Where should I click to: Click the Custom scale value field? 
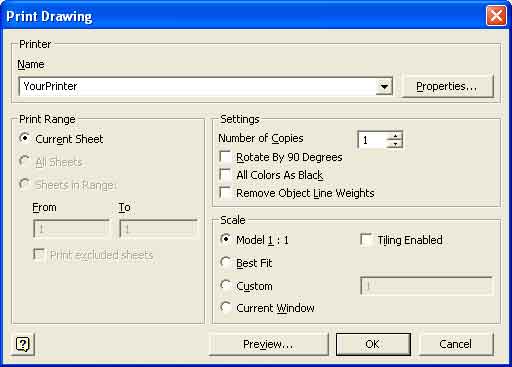pyautogui.click(x=426, y=286)
